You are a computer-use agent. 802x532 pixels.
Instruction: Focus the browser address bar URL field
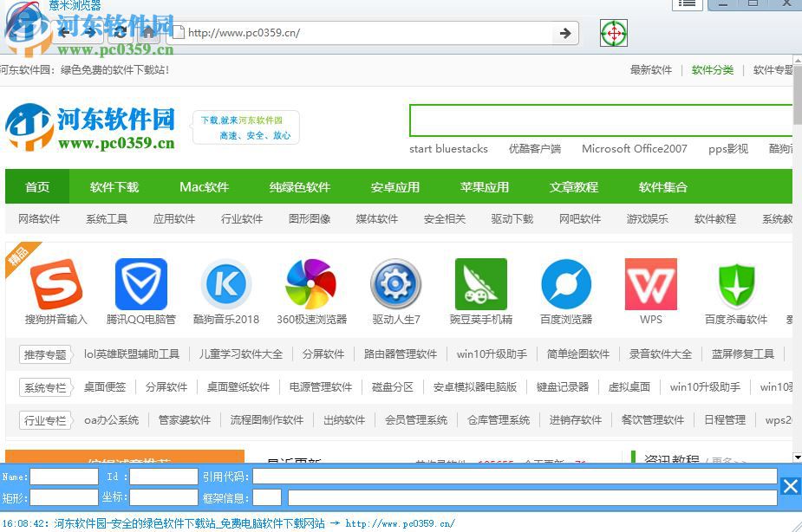click(369, 33)
